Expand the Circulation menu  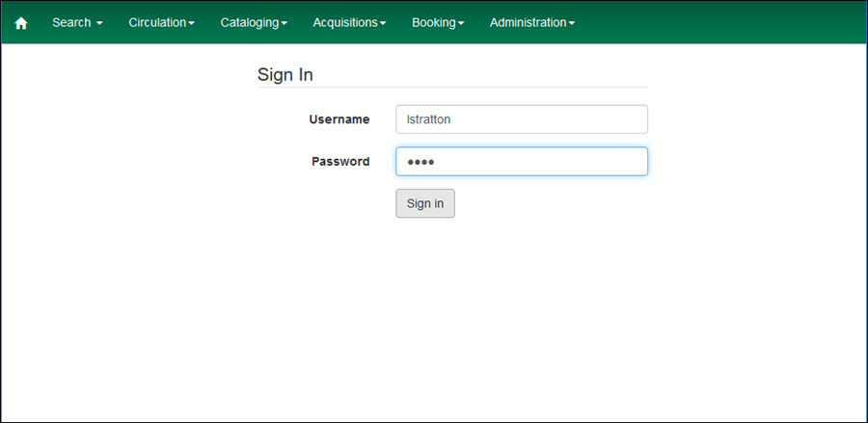162,23
